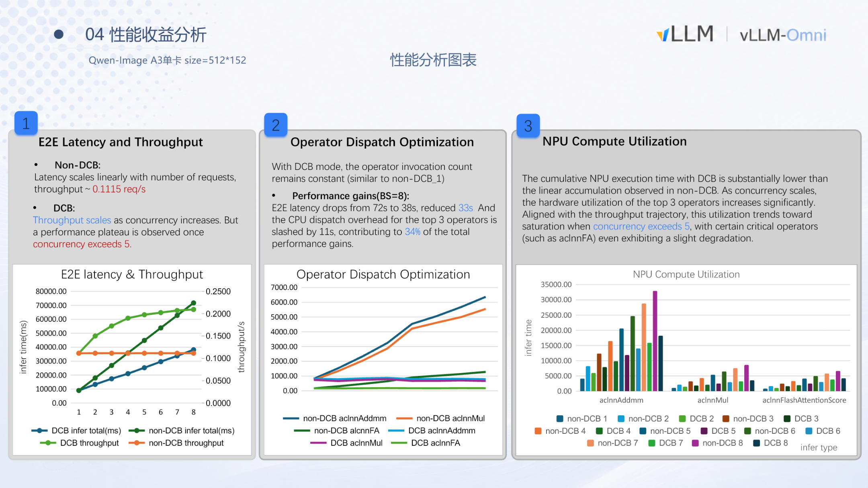Select the non-DCB aclnnMul legend entry
868x488 pixels.
440,418
